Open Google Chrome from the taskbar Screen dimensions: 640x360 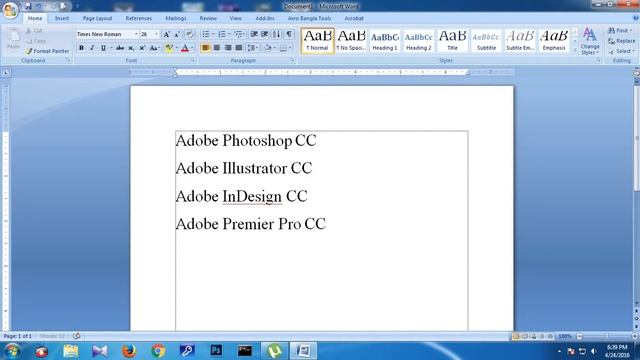[x=158, y=351]
